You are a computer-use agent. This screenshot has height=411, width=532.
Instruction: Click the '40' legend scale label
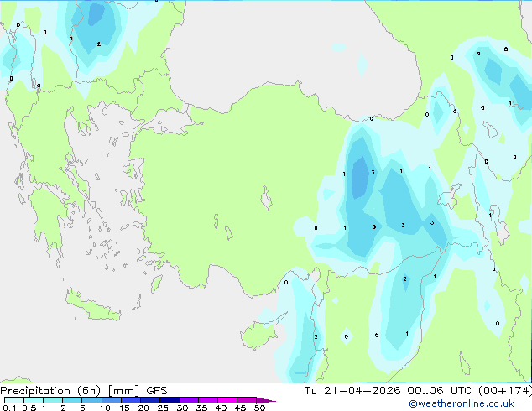pos(221,408)
